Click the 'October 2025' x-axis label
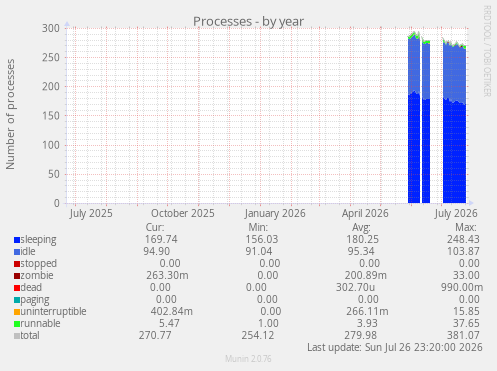The height and width of the screenshot is (371, 497). [183, 213]
